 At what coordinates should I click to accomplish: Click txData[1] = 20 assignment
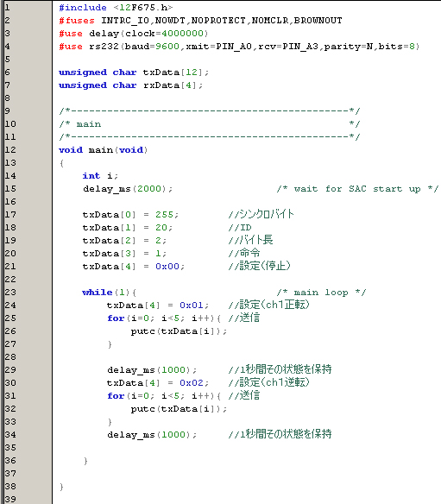point(128,228)
